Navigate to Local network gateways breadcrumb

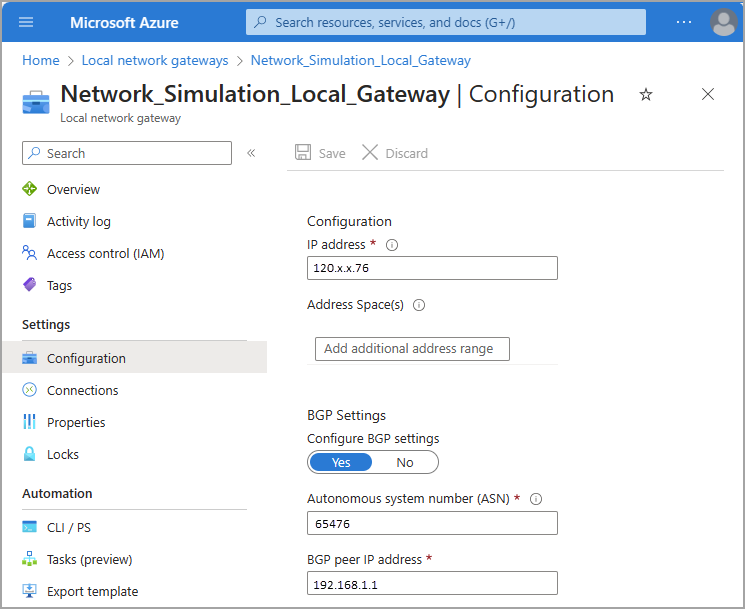point(155,61)
